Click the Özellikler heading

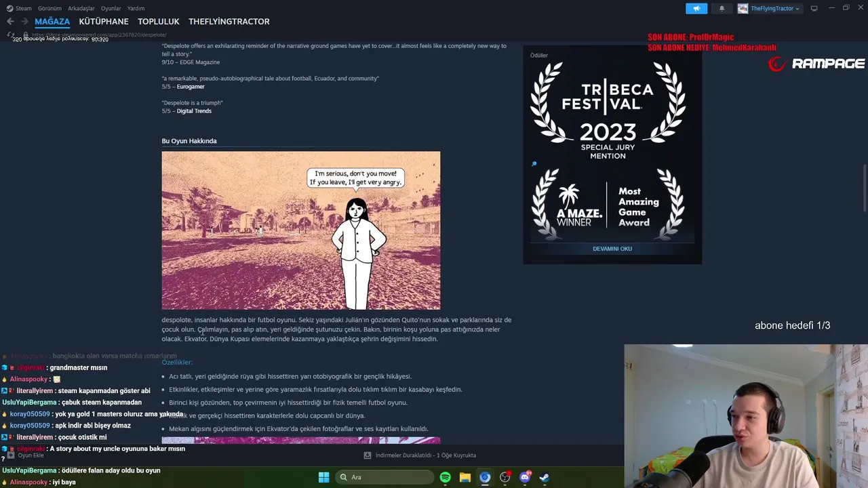pyautogui.click(x=177, y=363)
